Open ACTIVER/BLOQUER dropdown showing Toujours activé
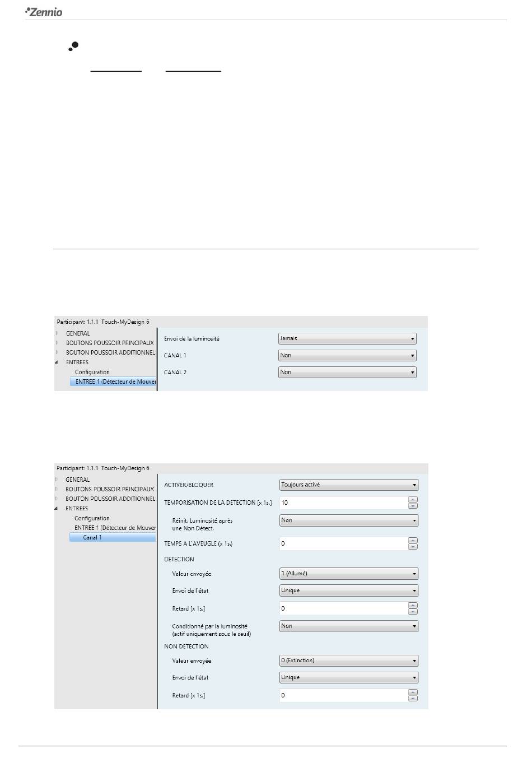Image resolution: width=532 pixels, height=777 pixels. click(349, 485)
